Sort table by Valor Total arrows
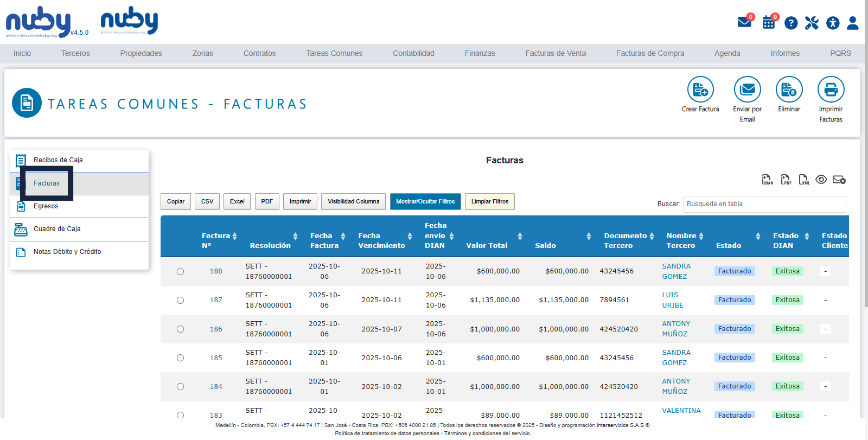This screenshot has width=868, height=440. [x=520, y=236]
